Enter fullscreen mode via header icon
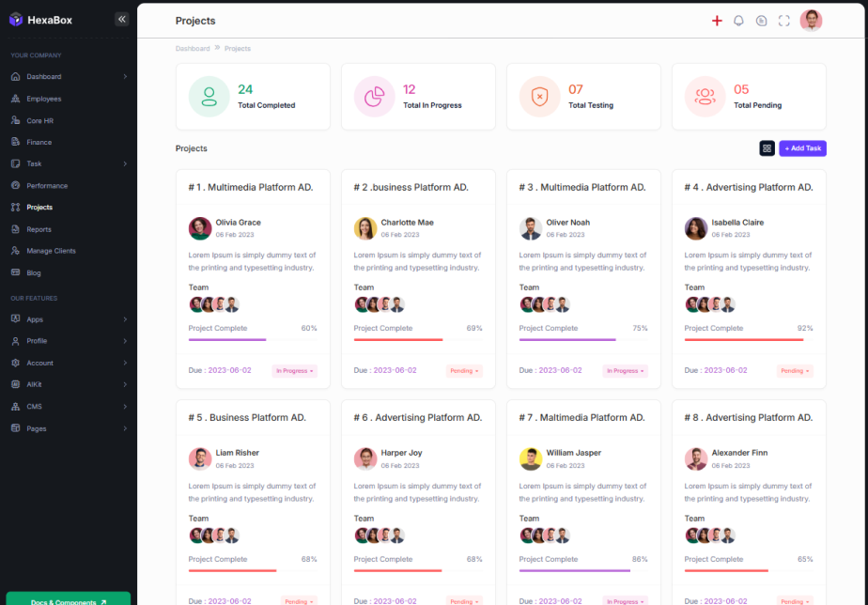This screenshot has width=868, height=605. 783,21
